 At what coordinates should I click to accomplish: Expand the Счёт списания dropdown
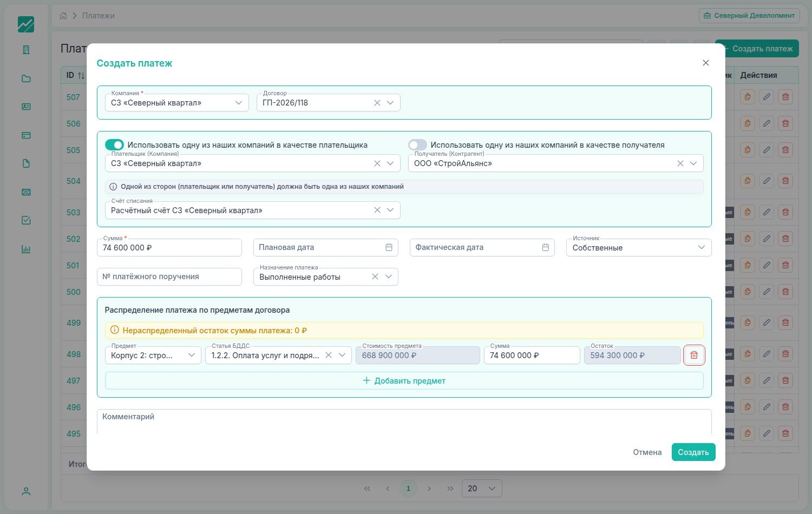390,210
